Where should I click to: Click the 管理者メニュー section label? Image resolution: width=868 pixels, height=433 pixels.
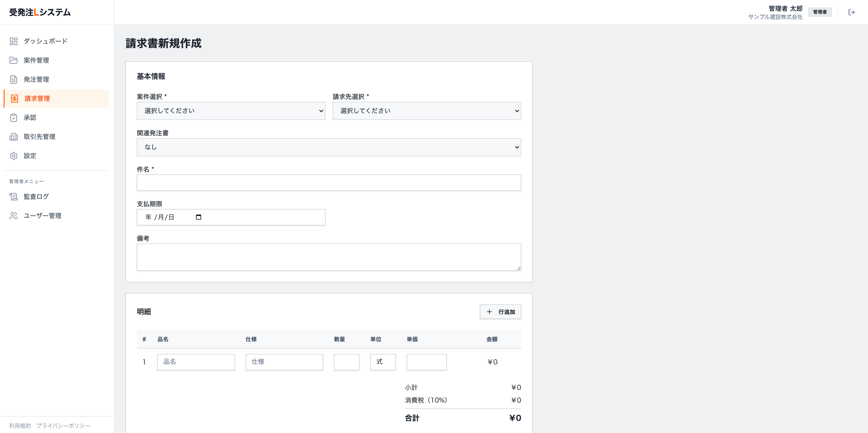pos(26,181)
